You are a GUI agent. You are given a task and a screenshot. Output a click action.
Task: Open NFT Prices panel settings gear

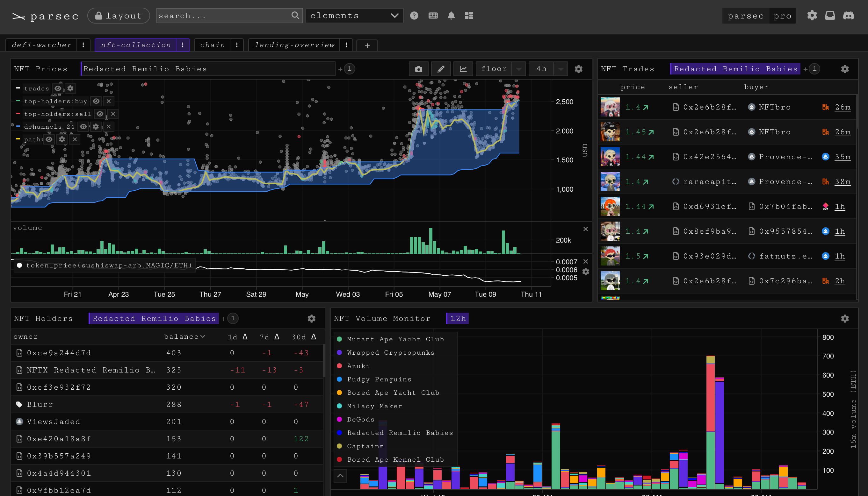pyautogui.click(x=579, y=69)
